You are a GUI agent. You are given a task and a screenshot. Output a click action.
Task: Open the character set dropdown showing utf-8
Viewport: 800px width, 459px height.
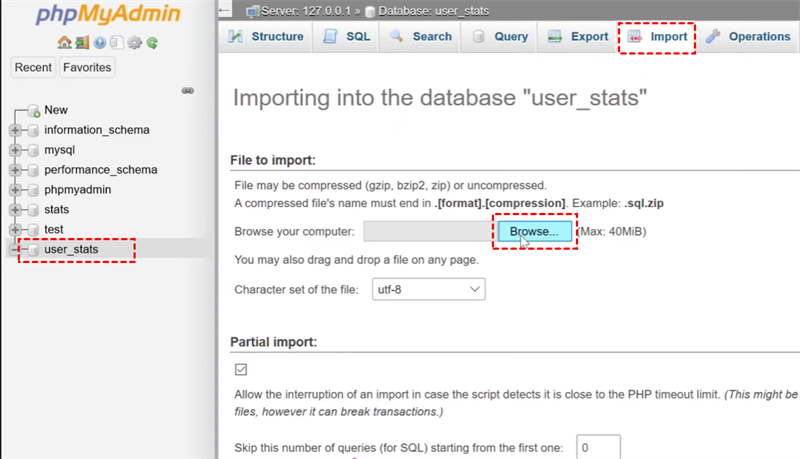(429, 289)
